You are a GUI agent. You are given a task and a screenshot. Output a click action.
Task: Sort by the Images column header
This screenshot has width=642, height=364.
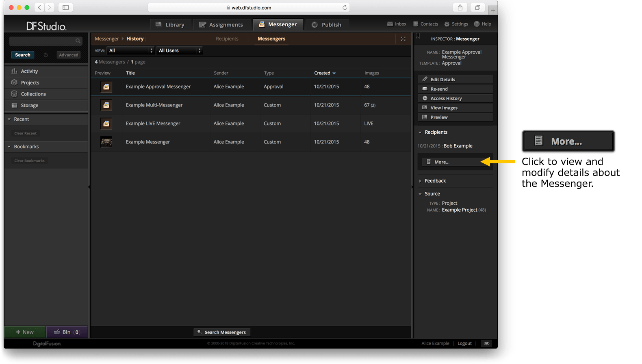[x=371, y=73]
